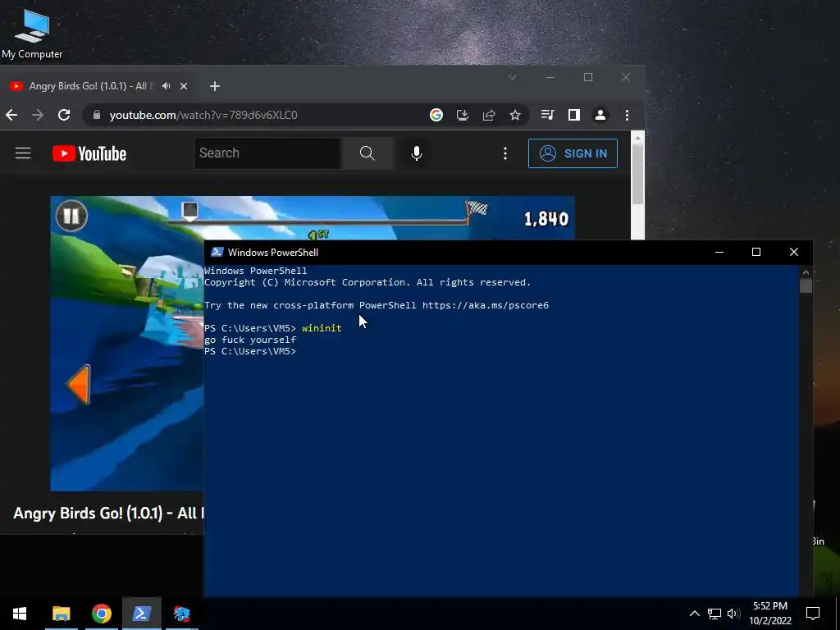840x630 pixels.
Task: Focus the YouTube Search box
Action: (x=267, y=153)
